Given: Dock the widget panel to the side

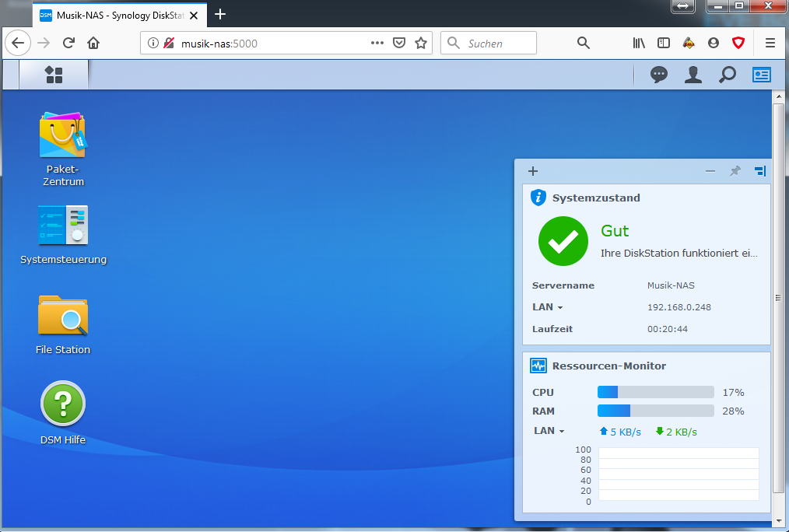Looking at the screenshot, I should (x=760, y=171).
